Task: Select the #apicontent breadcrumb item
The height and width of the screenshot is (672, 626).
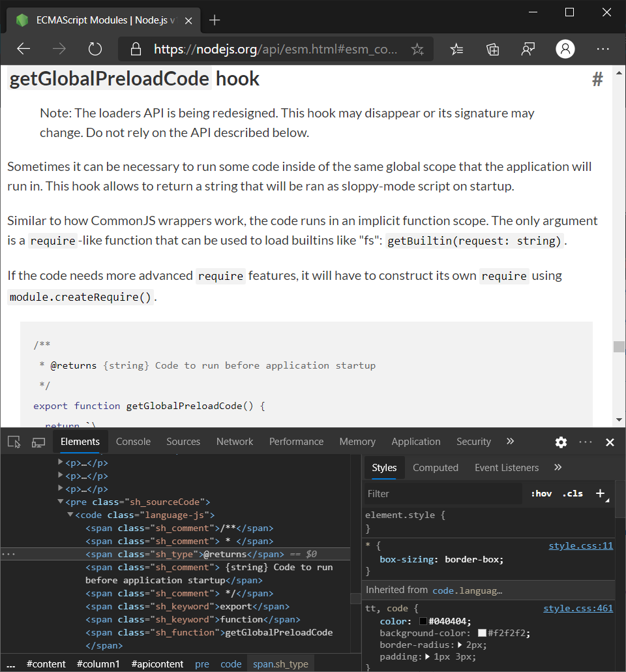Action: [157, 664]
